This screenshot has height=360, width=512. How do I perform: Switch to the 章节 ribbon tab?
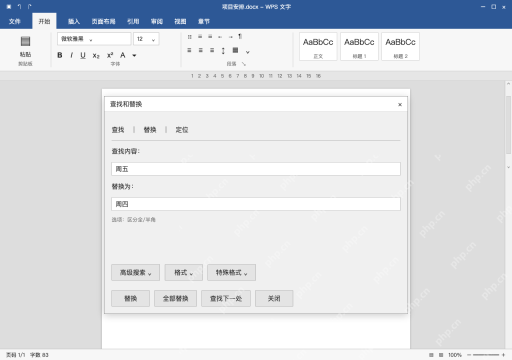(x=204, y=22)
